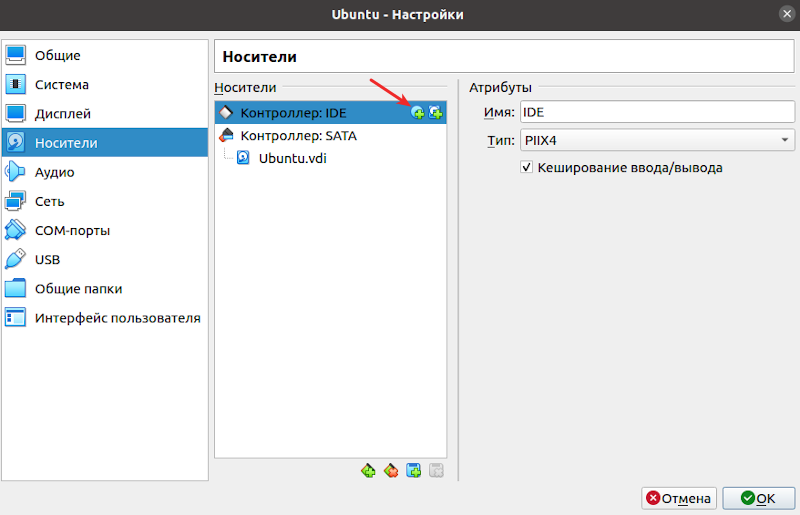
Task: Open Общие settings section
Action: 105,55
